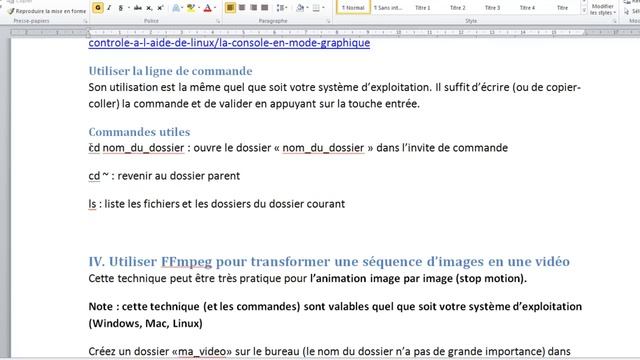Screen dimensions: 640x360
Task: Click heading IV. Utiliser FFmpeg
Action: click(329, 261)
